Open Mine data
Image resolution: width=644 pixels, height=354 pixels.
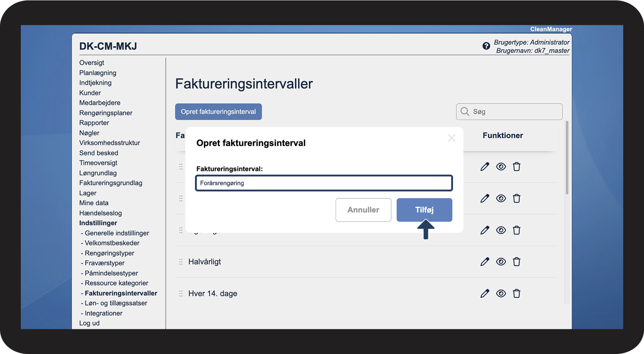click(94, 203)
